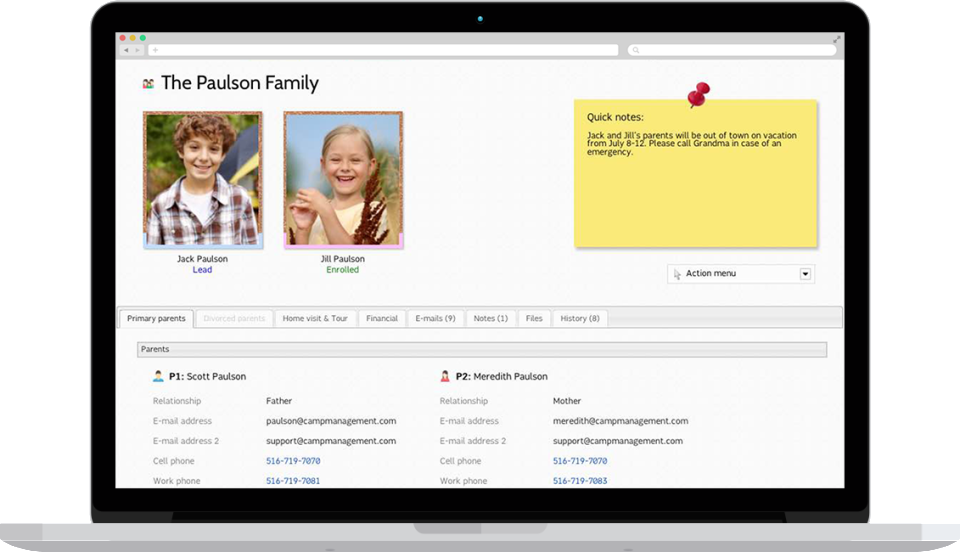Click Scott's work phone 516-719-7081

pyautogui.click(x=293, y=481)
